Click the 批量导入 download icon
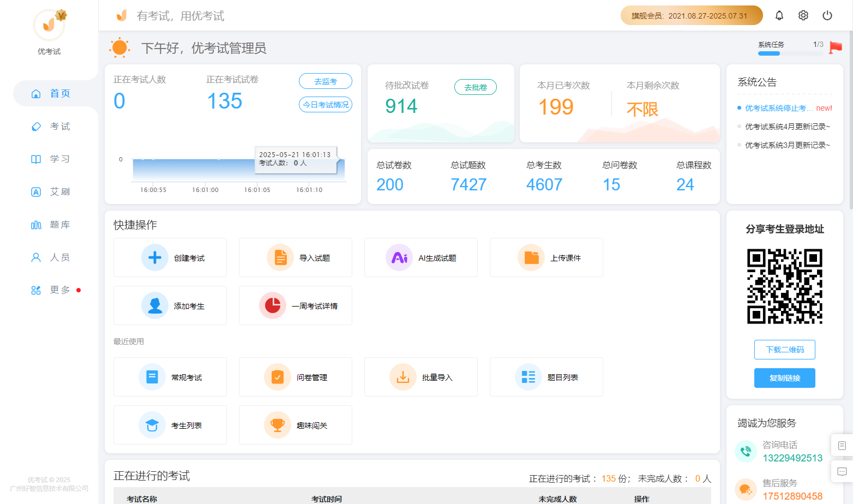 (x=403, y=377)
